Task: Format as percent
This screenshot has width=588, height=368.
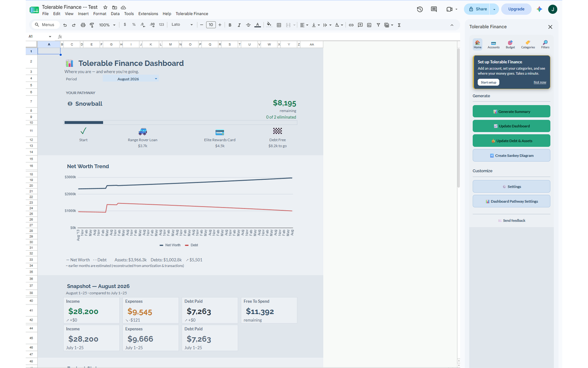Action: point(134,25)
